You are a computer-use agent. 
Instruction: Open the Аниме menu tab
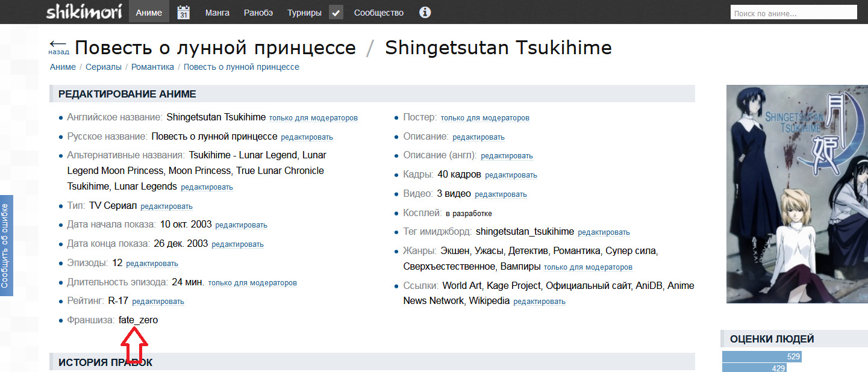[149, 13]
